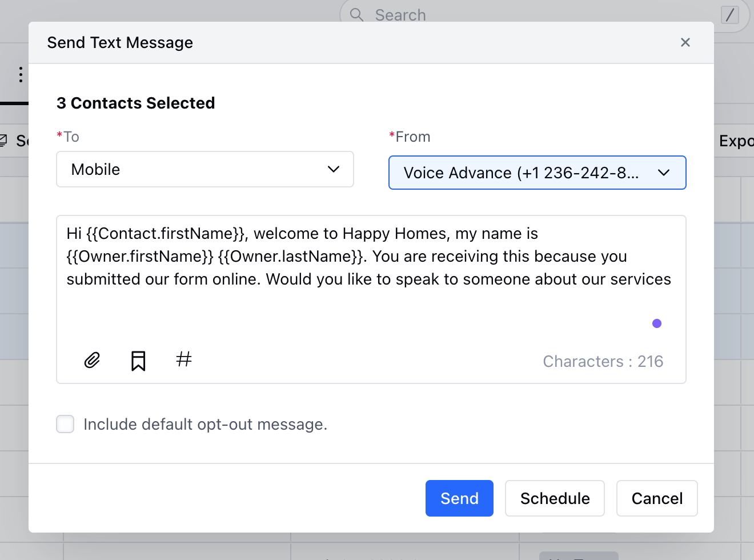Close the Send Text Message dialog
This screenshot has height=560, width=754.
685,42
